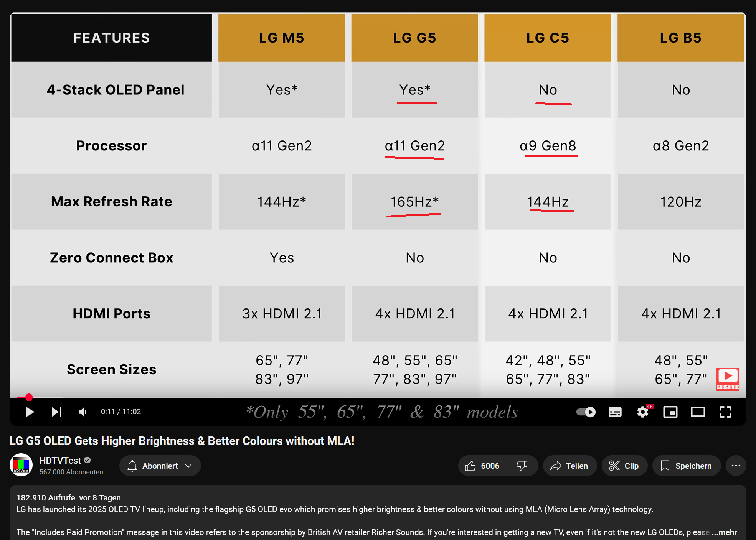Viewport: 756px width, 540px height.
Task: Open subtitles/closed captions
Action: pyautogui.click(x=614, y=412)
